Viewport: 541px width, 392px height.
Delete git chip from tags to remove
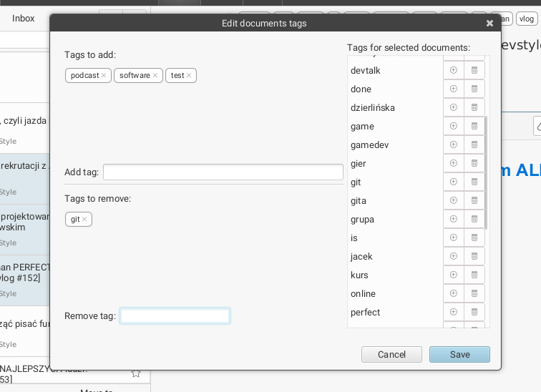[x=84, y=220]
